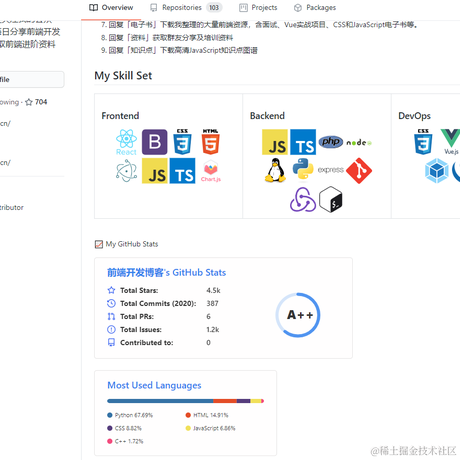Click the Total Issues value 1.2k
The height and width of the screenshot is (460, 460).
tap(213, 329)
